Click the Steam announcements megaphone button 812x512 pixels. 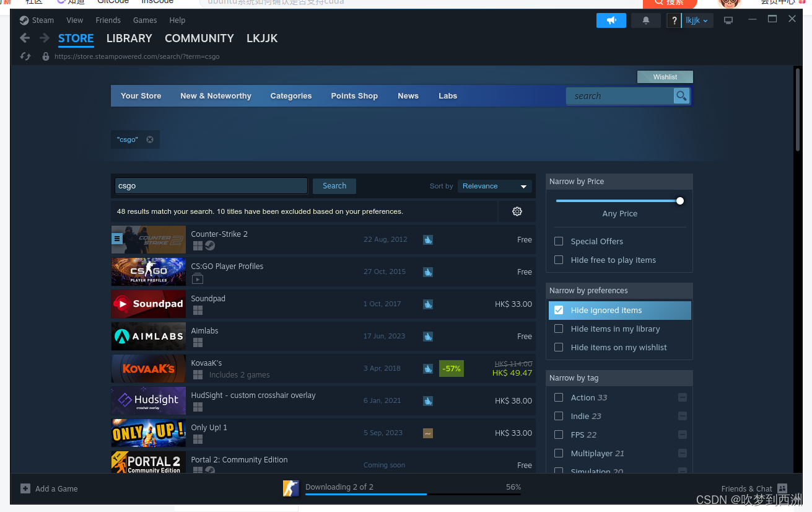611,20
